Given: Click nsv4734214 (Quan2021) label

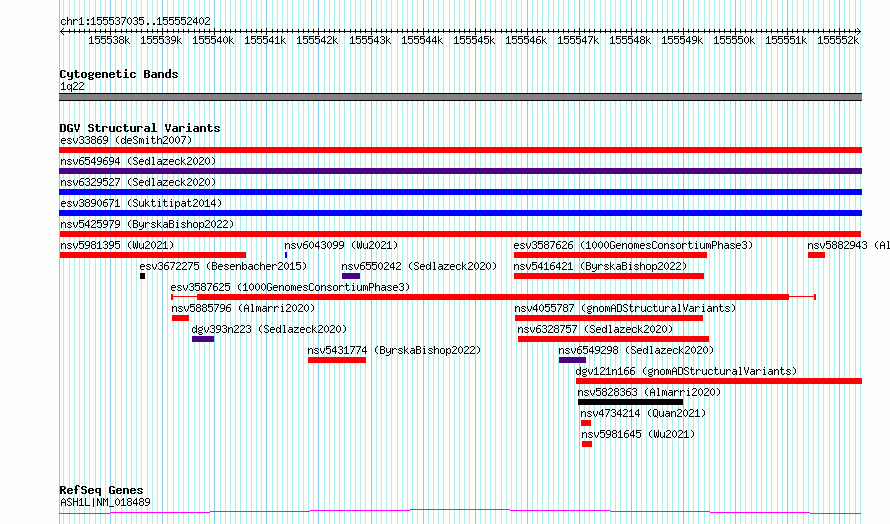Looking at the screenshot, I should (x=643, y=413).
